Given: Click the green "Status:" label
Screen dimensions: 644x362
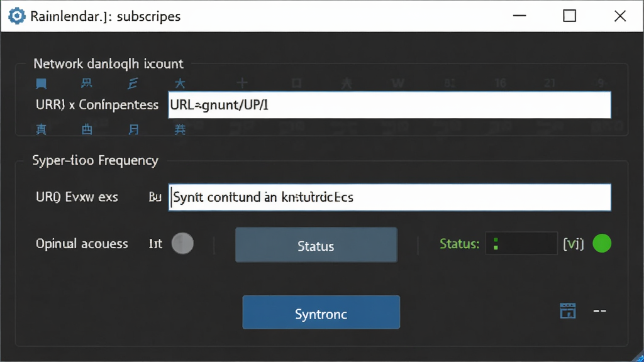Looking at the screenshot, I should [x=460, y=244].
